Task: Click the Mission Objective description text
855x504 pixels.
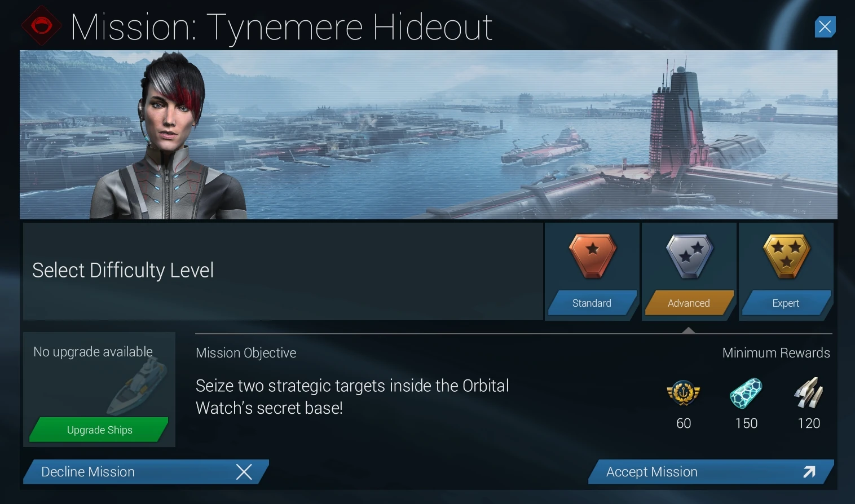Action: tap(352, 397)
